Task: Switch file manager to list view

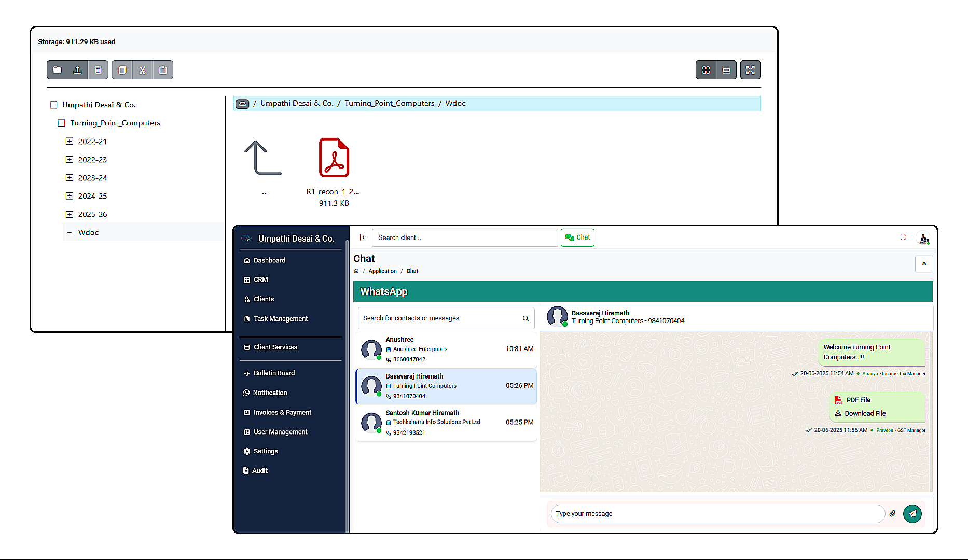Action: click(x=726, y=70)
